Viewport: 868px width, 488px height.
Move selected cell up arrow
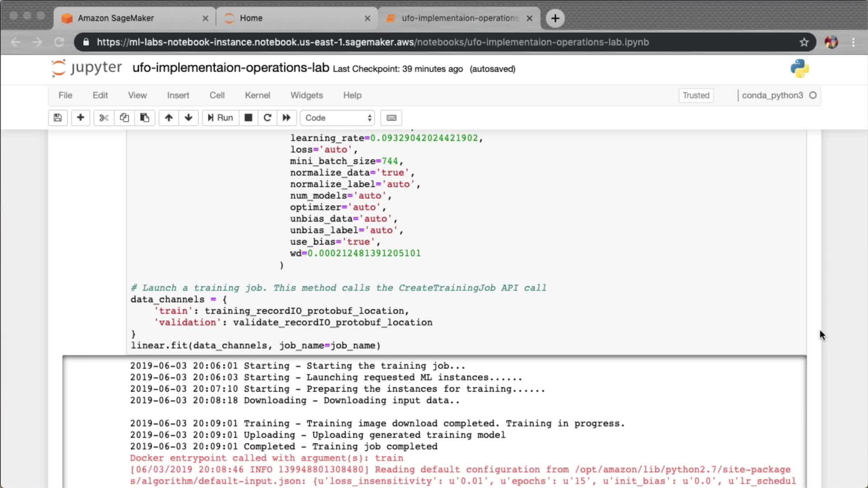pyautogui.click(x=169, y=118)
